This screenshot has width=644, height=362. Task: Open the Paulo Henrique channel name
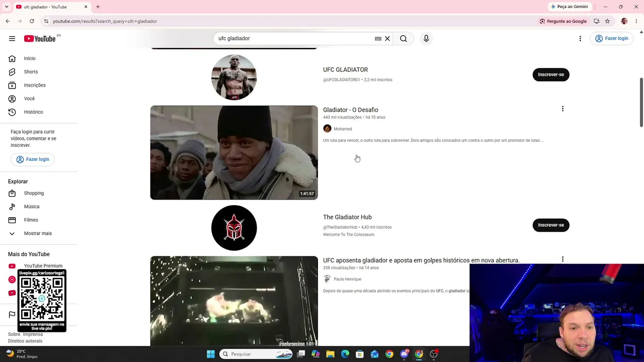347,280
